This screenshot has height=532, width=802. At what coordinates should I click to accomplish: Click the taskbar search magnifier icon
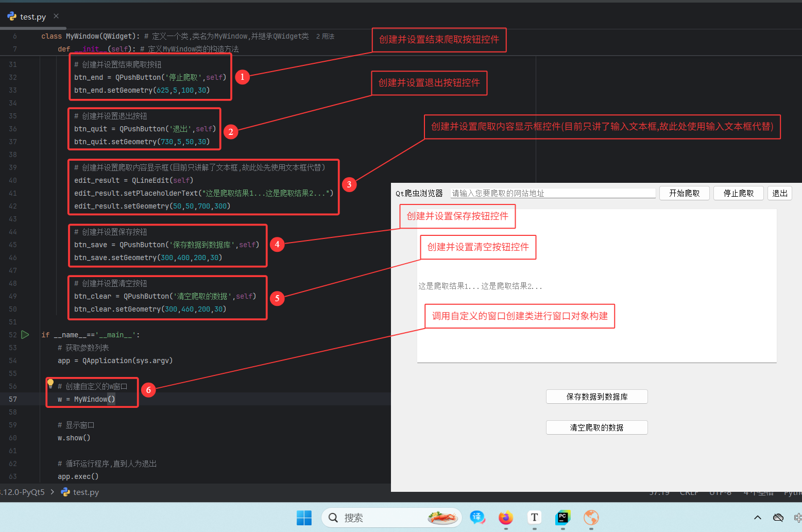click(333, 518)
